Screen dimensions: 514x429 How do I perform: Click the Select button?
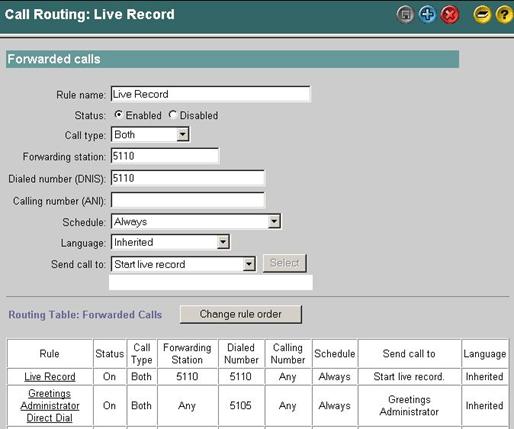point(284,263)
